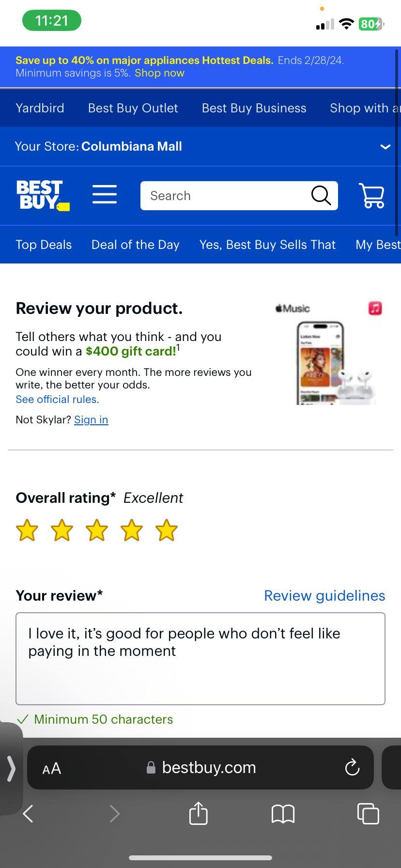Open the shopping cart
401x868 pixels.
(371, 196)
